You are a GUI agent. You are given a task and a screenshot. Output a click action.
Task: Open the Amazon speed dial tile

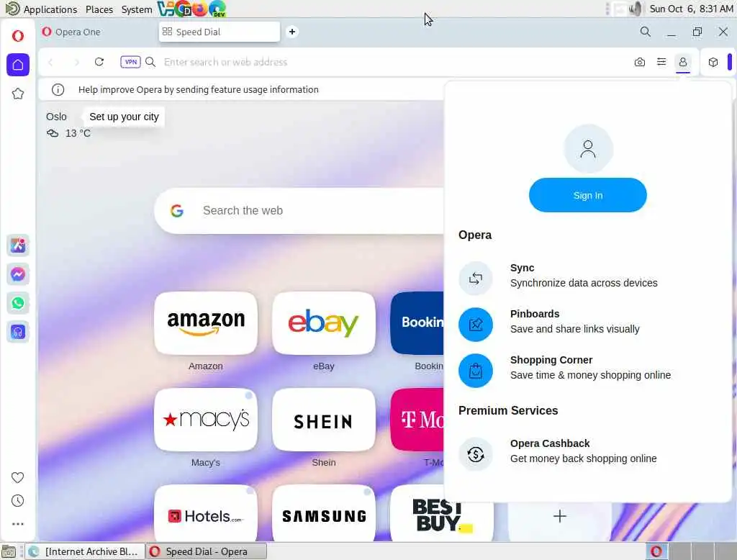[x=206, y=323]
